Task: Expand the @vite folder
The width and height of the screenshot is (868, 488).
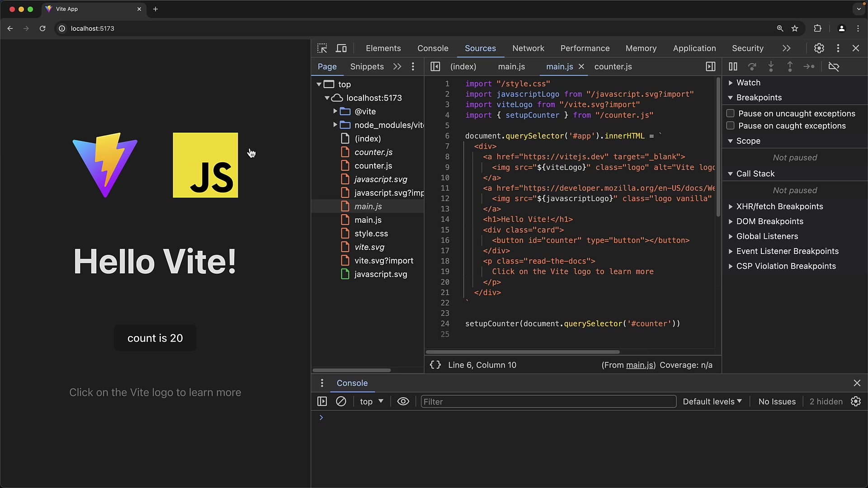Action: pos(335,111)
